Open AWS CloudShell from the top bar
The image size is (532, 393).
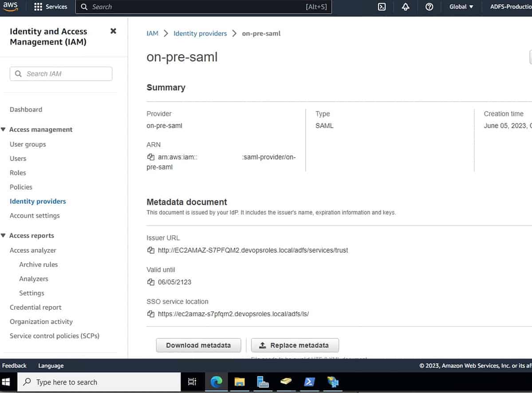coord(381,7)
